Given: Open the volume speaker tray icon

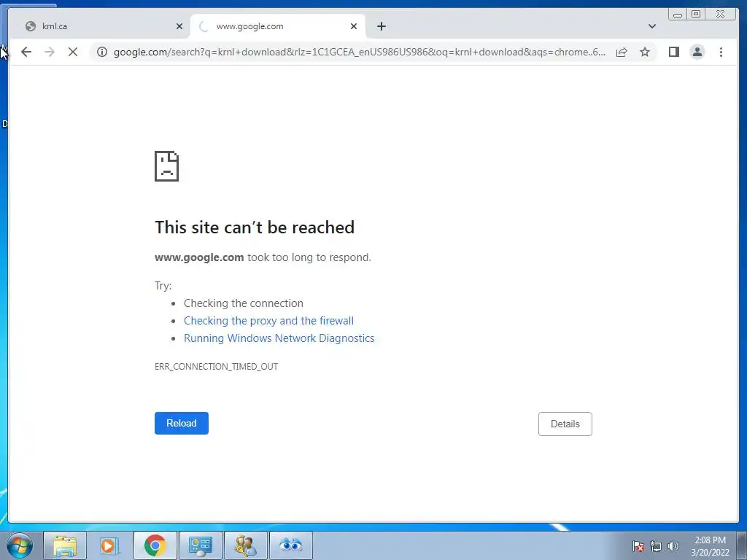Looking at the screenshot, I should click(673, 546).
